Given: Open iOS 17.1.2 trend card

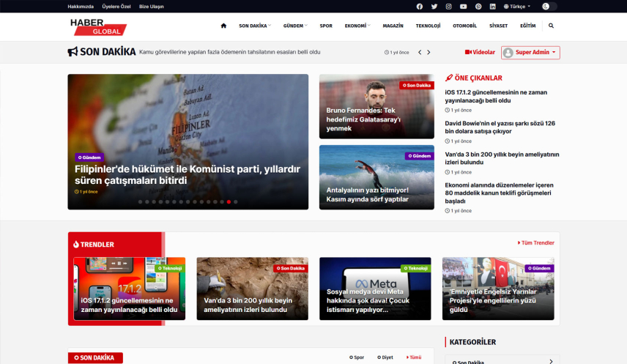Looking at the screenshot, I should point(129,289).
